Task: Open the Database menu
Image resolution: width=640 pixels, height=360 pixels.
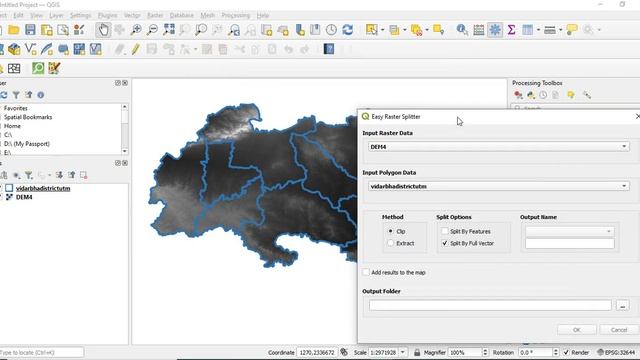Action: tap(182, 15)
